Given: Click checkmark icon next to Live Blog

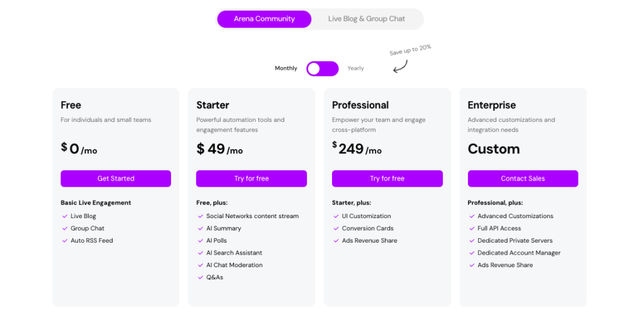Looking at the screenshot, I should click(x=65, y=216).
